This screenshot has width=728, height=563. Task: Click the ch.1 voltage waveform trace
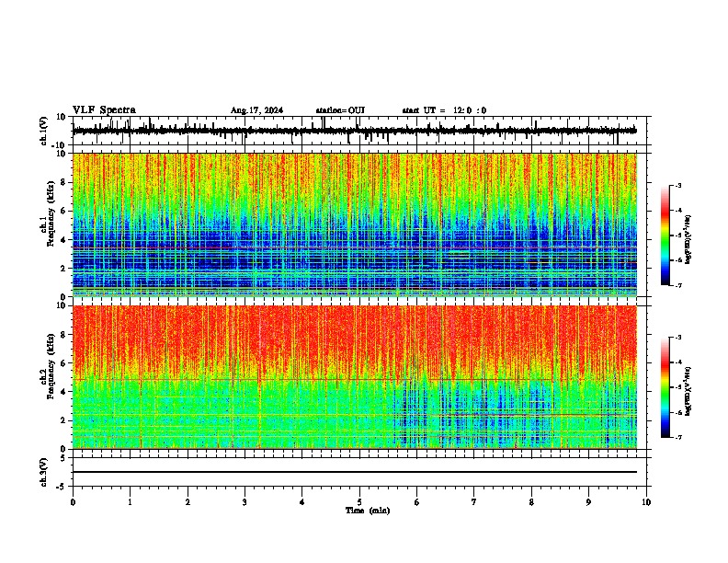point(354,131)
